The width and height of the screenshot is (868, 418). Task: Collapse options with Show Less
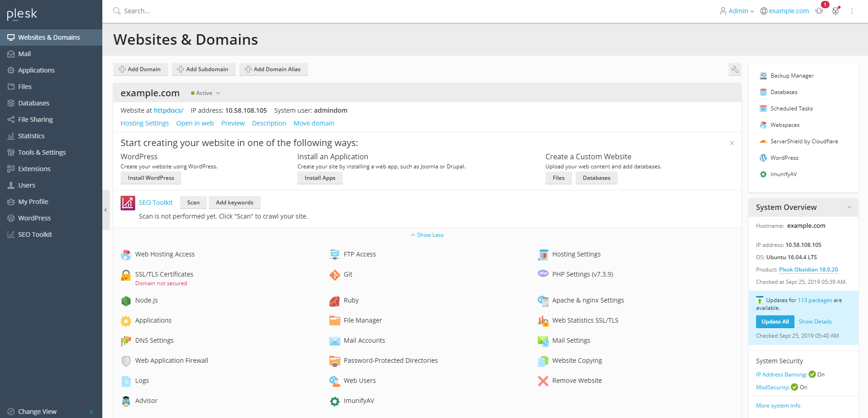point(427,235)
